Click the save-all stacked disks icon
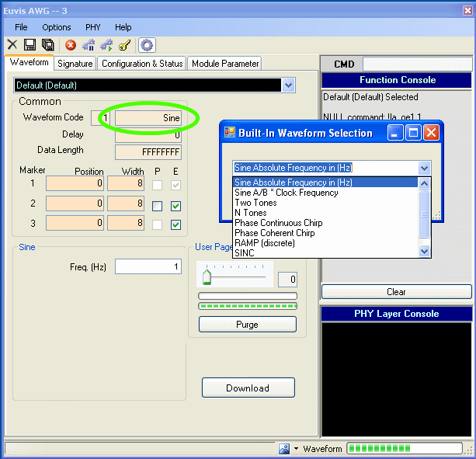The width and height of the screenshot is (476, 459). click(47, 45)
